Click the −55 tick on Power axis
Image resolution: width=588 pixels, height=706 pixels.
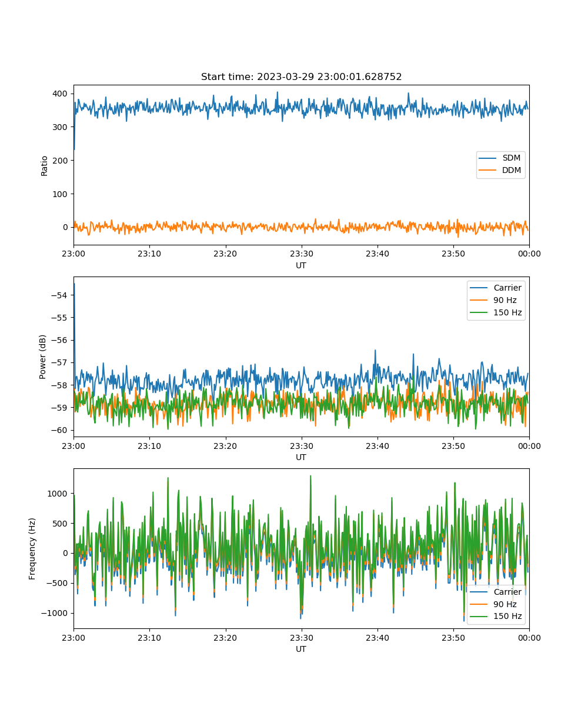tap(61, 318)
